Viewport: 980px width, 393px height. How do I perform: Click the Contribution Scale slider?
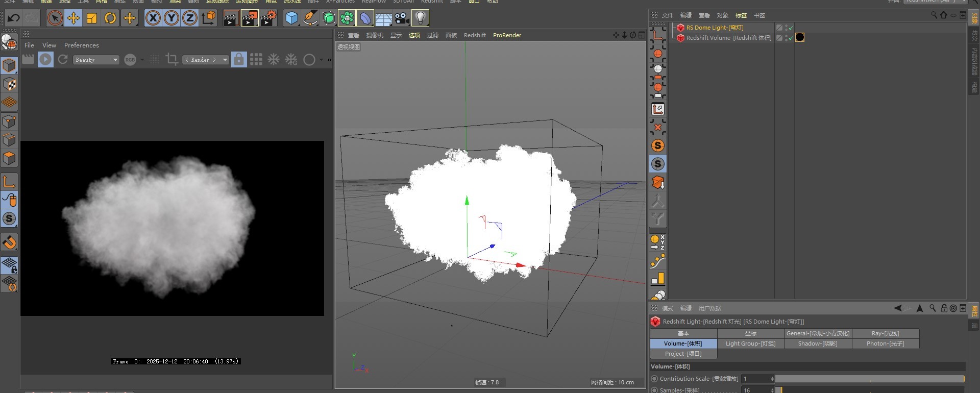pos(869,379)
